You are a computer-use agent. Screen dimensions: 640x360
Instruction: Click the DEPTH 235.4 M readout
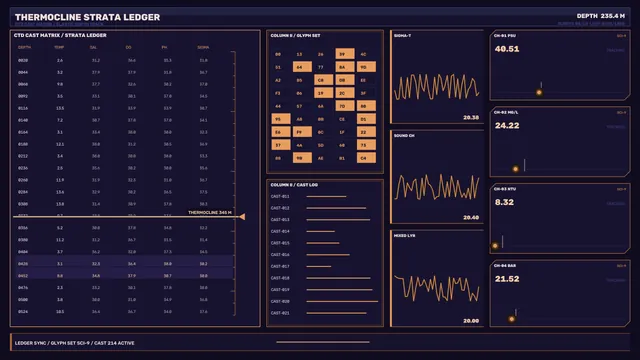tap(600, 16)
